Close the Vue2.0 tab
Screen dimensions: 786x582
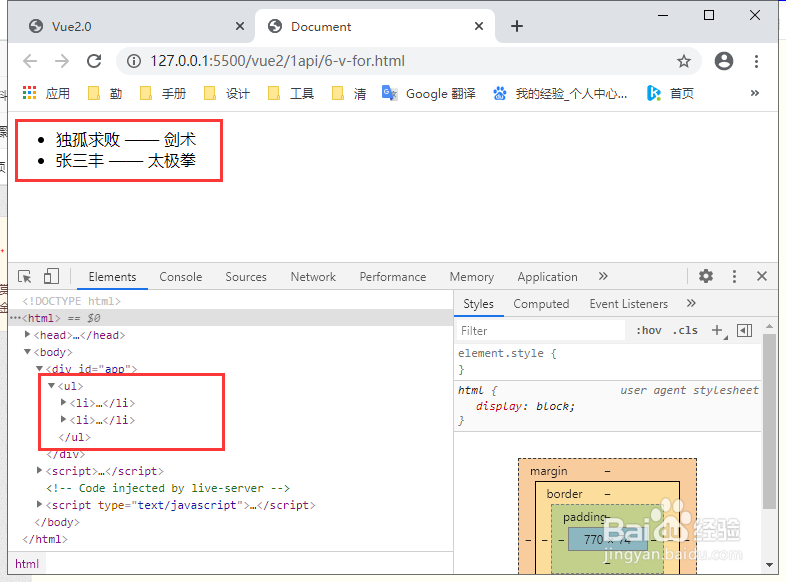pos(240,26)
